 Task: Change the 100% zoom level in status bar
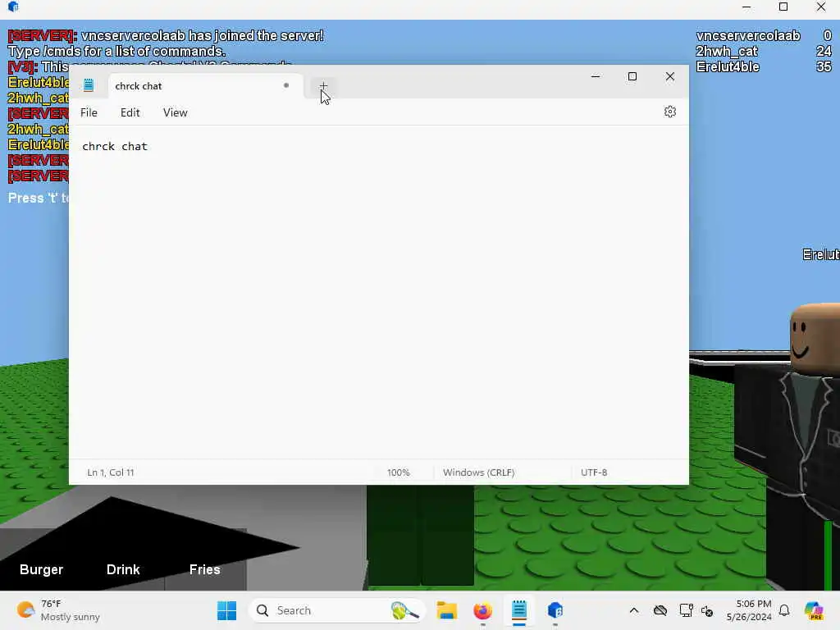[x=399, y=472]
